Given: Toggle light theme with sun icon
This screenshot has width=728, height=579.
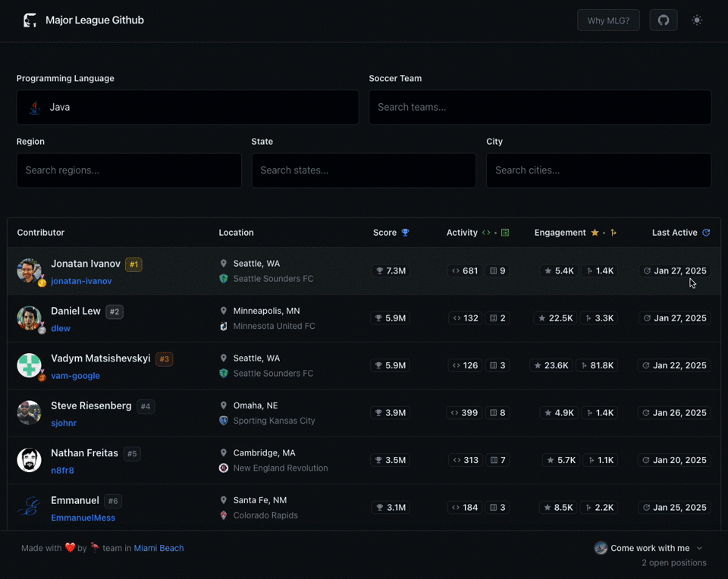Looking at the screenshot, I should click(x=697, y=20).
